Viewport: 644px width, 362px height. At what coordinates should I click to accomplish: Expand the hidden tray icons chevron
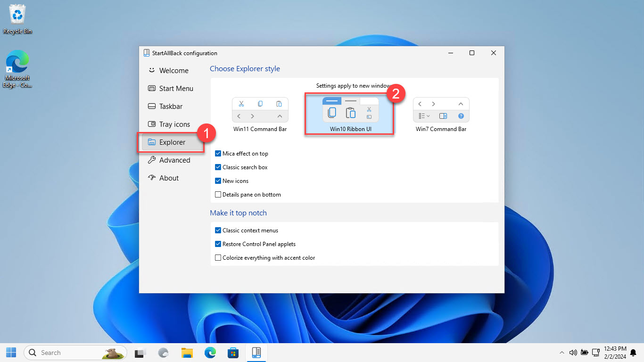[x=561, y=352]
